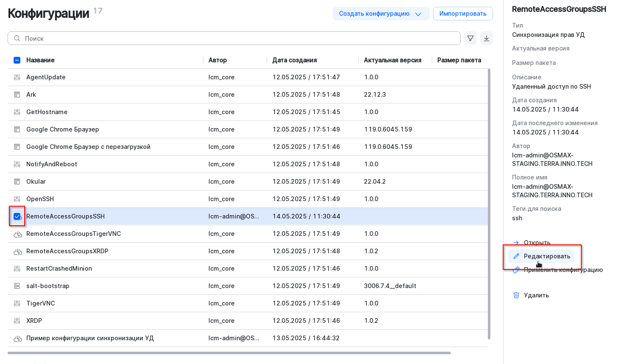Image resolution: width=639 pixels, height=364 pixels.
Task: Click the Ark package icon
Action: (x=17, y=95)
